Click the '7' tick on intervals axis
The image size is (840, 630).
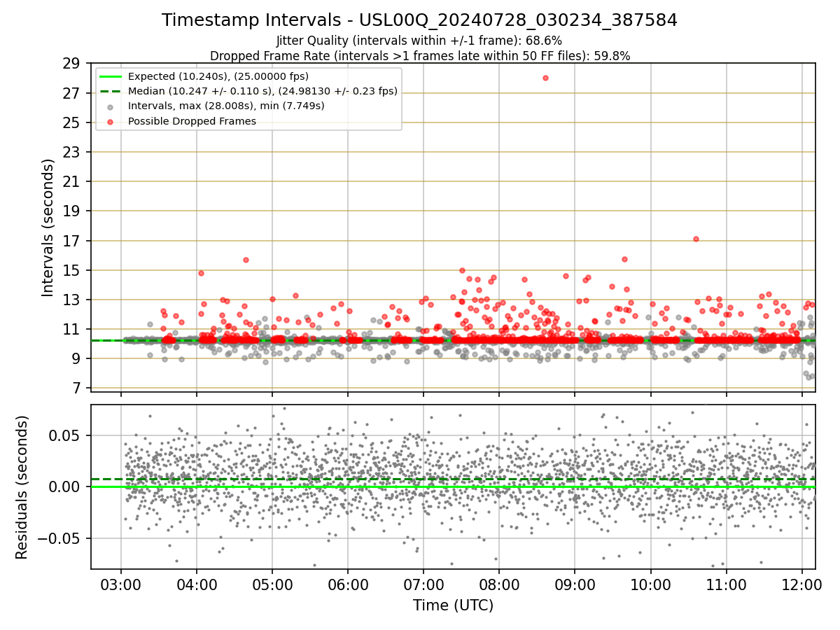[x=76, y=388]
